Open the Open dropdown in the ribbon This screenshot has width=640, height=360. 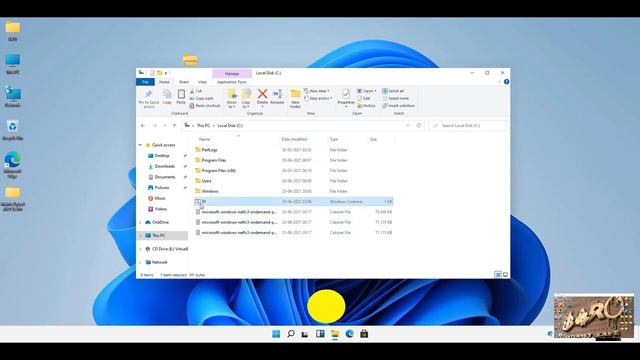(x=367, y=91)
